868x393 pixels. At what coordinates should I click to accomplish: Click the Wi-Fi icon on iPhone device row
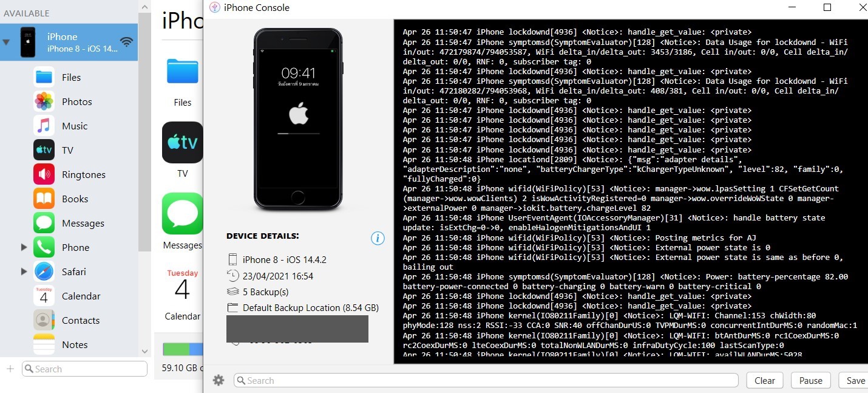pos(126,42)
